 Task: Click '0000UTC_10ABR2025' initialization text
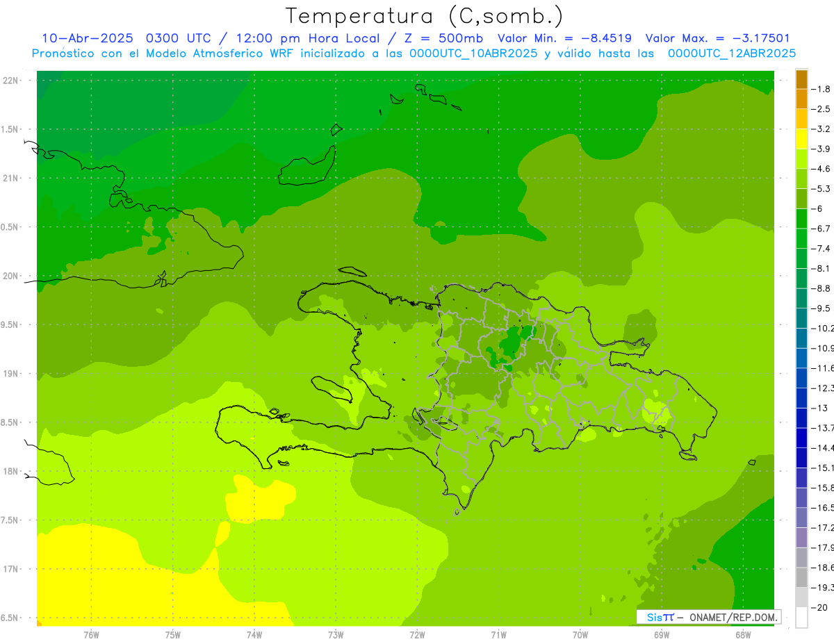click(472, 53)
